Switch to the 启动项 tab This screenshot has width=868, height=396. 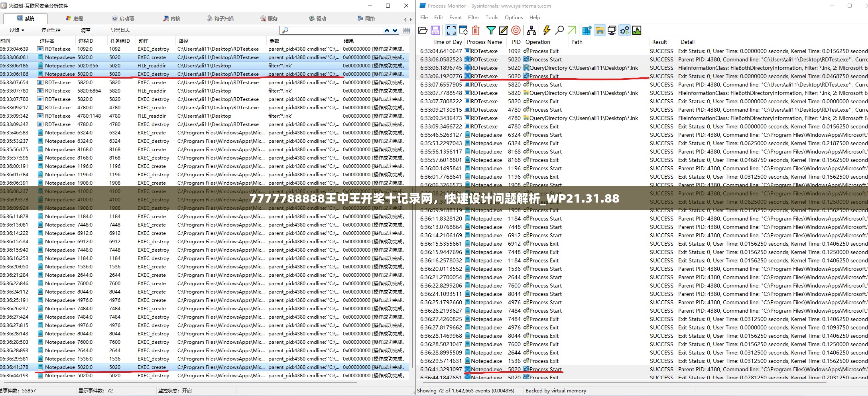pos(123,19)
